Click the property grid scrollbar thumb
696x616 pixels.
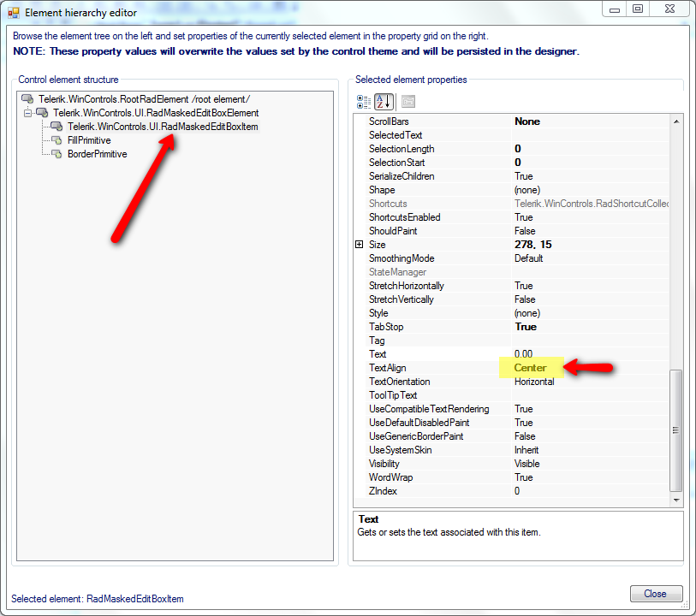[x=675, y=430]
